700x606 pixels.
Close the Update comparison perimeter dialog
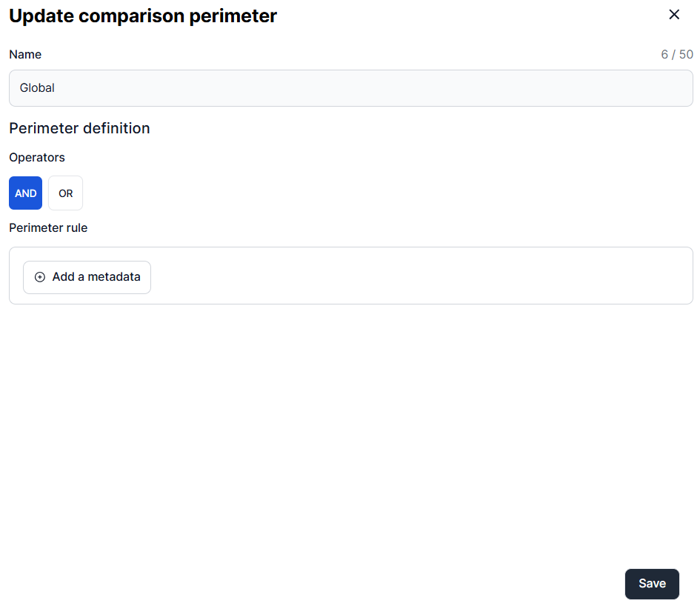click(x=674, y=15)
